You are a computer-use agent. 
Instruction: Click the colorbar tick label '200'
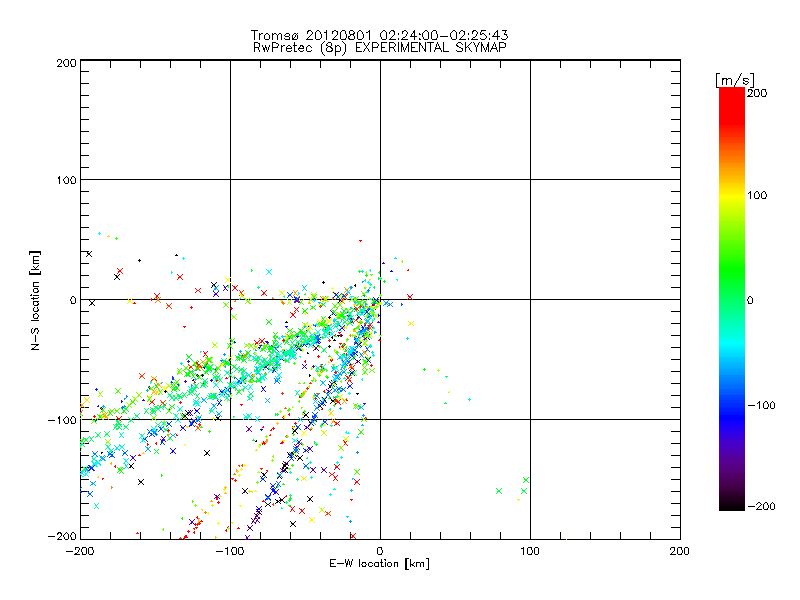[x=757, y=93]
